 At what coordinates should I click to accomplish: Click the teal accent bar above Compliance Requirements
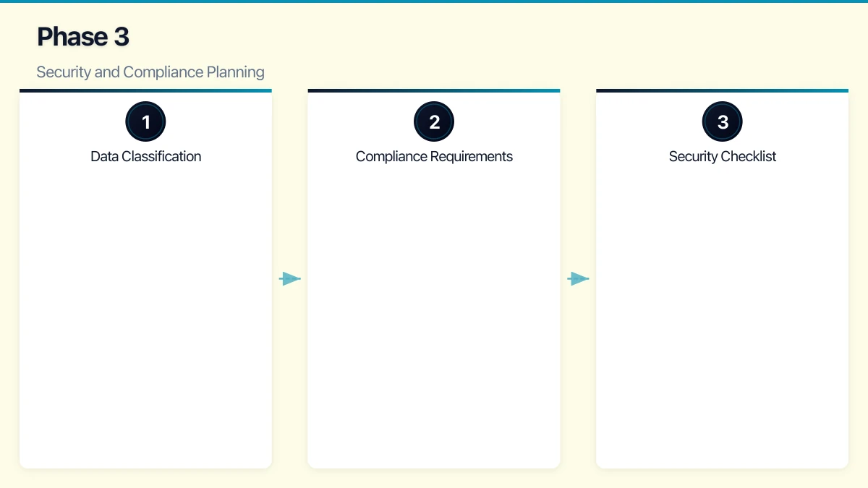[434, 90]
